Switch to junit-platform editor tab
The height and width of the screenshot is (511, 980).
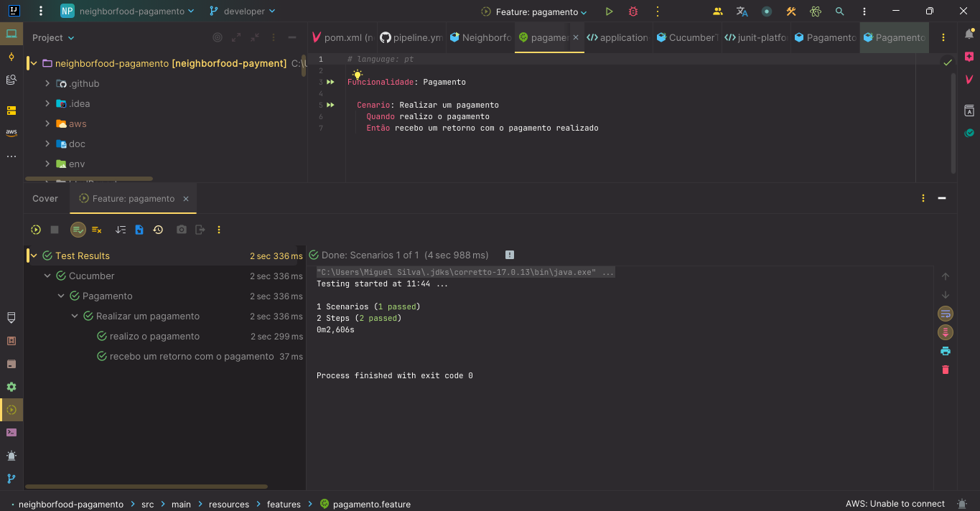pyautogui.click(x=757, y=37)
